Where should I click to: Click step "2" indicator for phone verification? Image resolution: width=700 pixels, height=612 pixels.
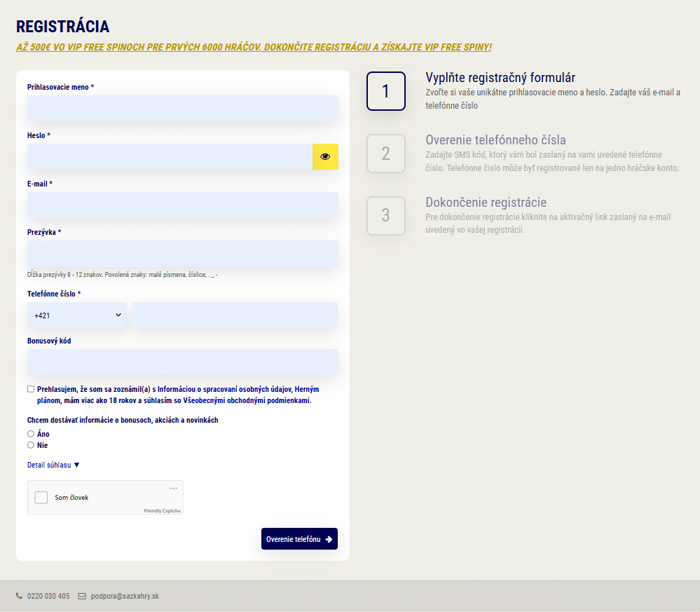click(386, 154)
